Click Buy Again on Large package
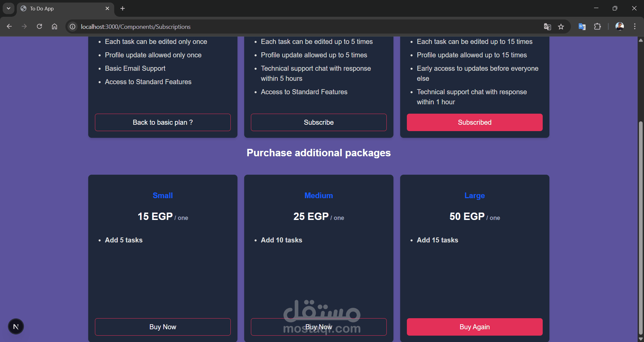The height and width of the screenshot is (342, 644). coord(475,327)
